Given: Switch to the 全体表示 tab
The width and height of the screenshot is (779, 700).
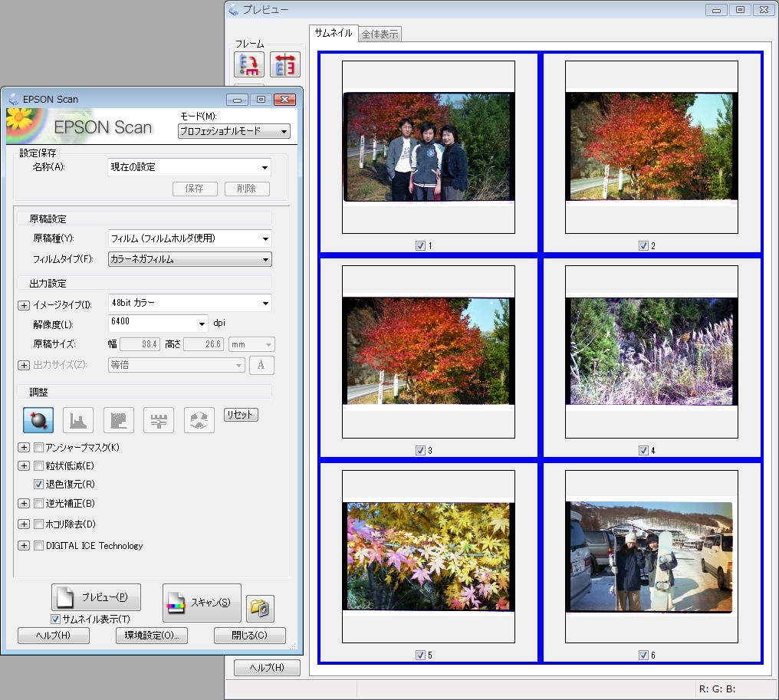Looking at the screenshot, I should 380,35.
